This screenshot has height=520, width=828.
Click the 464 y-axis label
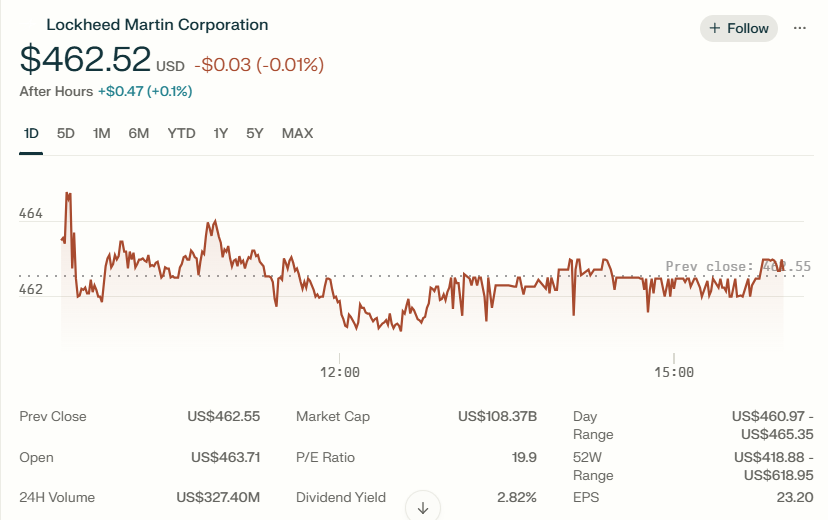tap(31, 214)
